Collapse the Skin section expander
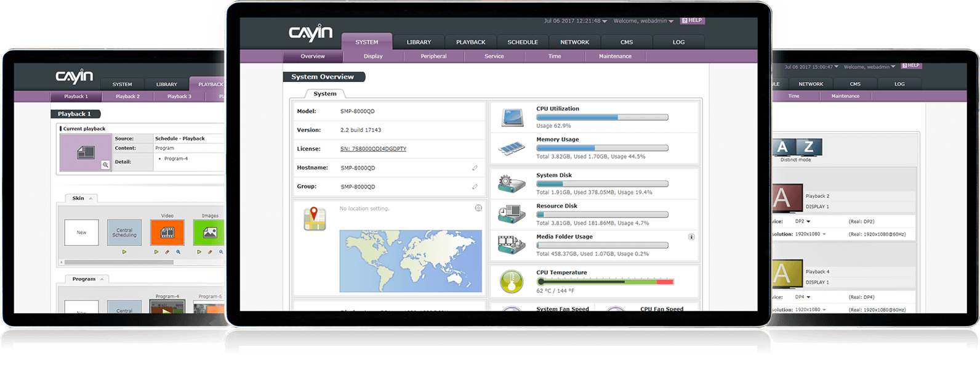980x371 pixels. tap(90, 198)
